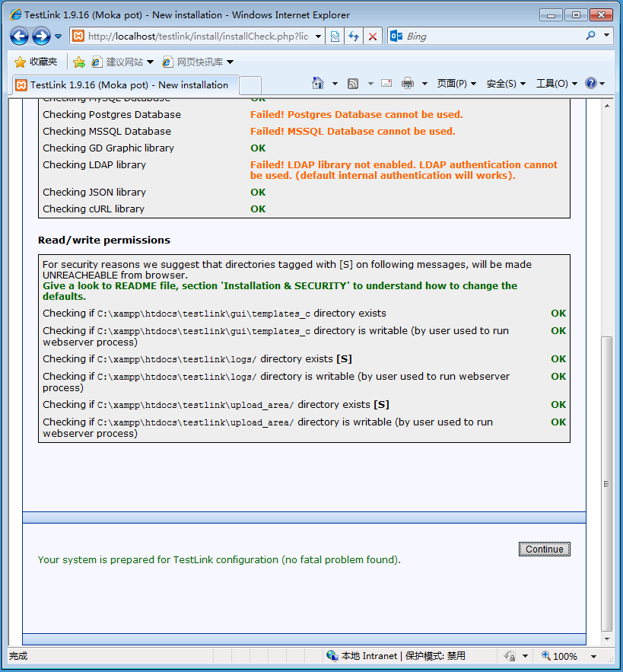Click the vertical scrollbar thumb
The height and width of the screenshot is (672, 623).
pos(607,484)
